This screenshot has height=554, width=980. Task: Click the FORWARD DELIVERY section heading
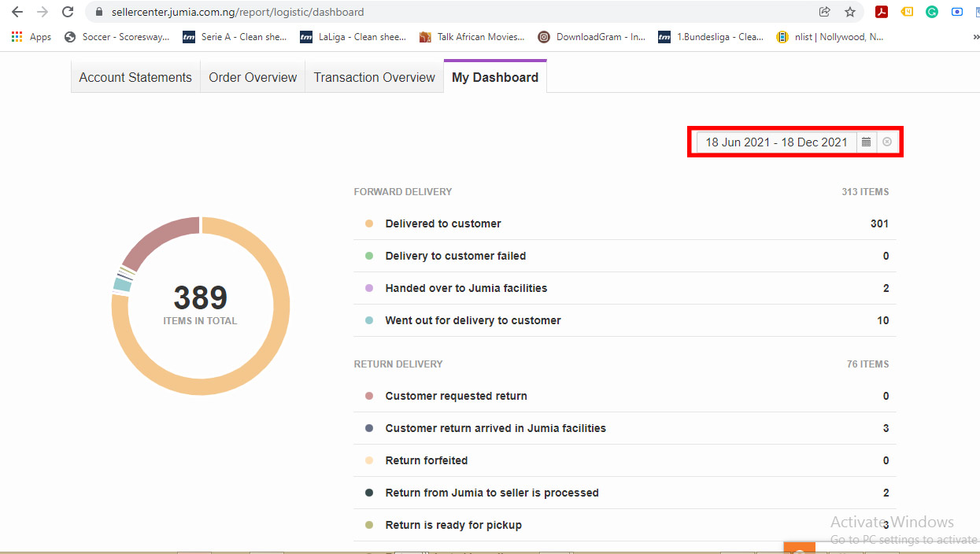[403, 192]
